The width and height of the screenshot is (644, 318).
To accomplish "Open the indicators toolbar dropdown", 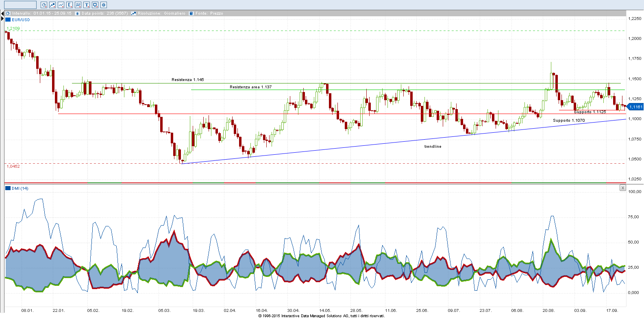I will click(78, 5).
